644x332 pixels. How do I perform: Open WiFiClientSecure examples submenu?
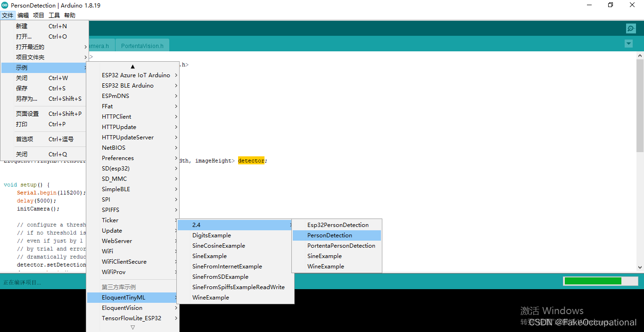[133, 262]
